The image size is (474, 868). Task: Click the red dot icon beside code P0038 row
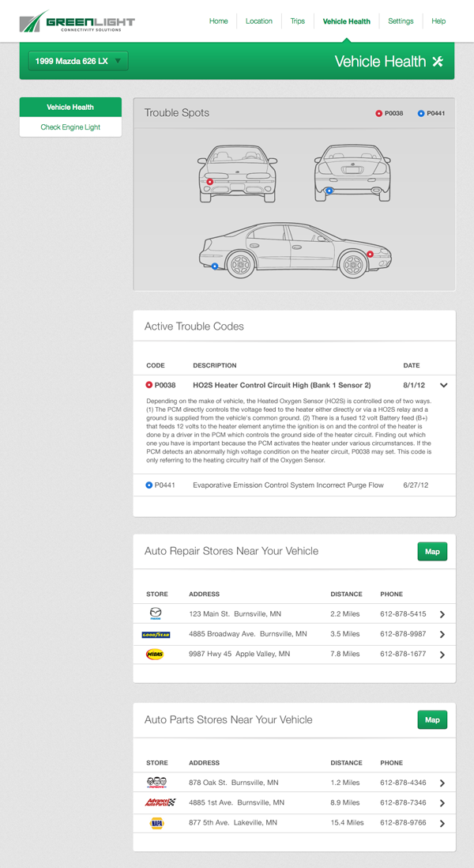click(149, 385)
